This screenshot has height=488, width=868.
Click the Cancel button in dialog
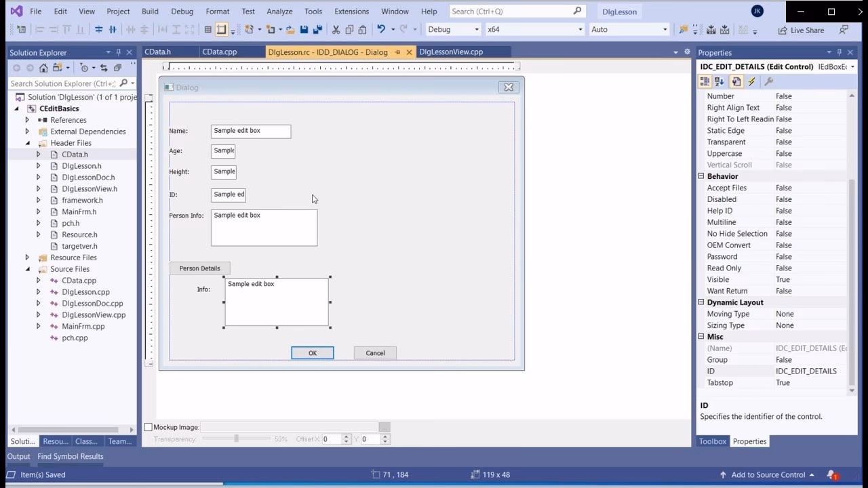click(x=375, y=353)
